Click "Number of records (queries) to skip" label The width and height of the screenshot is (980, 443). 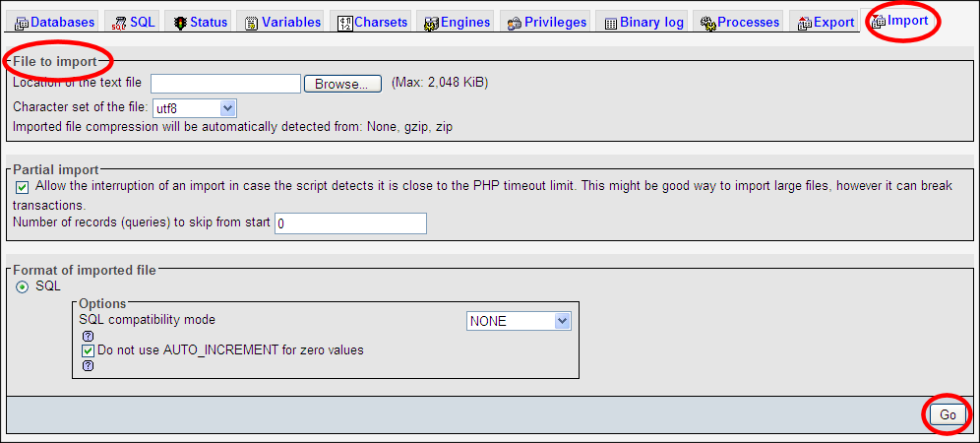(142, 222)
